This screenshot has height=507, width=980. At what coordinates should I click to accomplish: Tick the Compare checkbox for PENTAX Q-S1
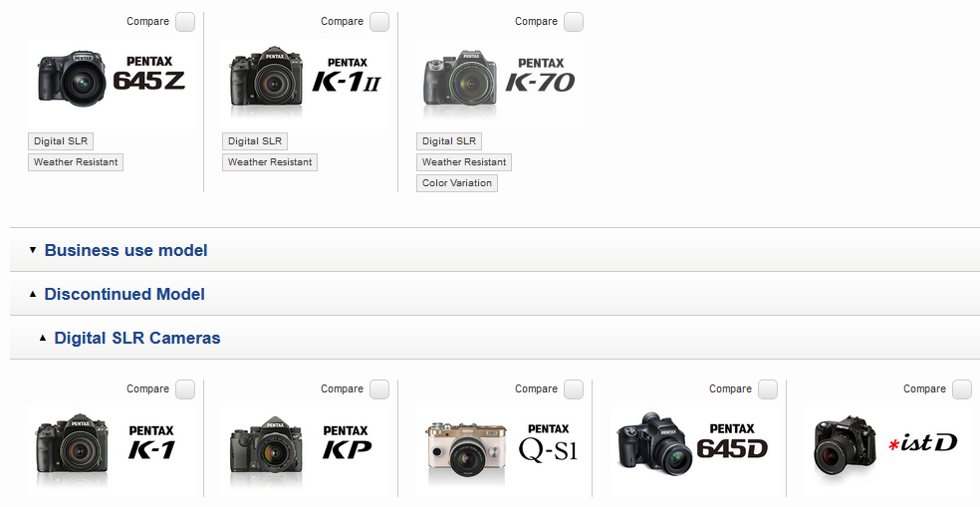(x=574, y=389)
